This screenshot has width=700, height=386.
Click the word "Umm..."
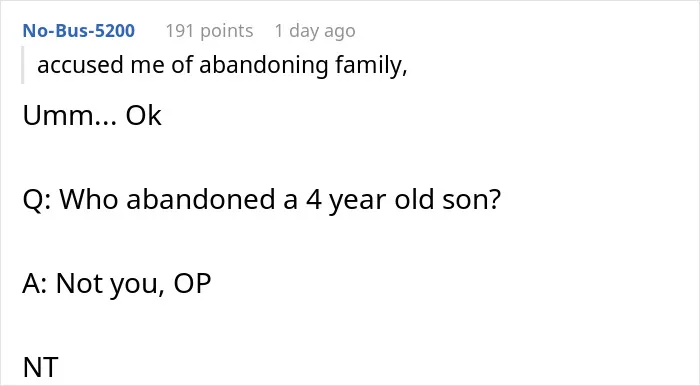[70, 116]
